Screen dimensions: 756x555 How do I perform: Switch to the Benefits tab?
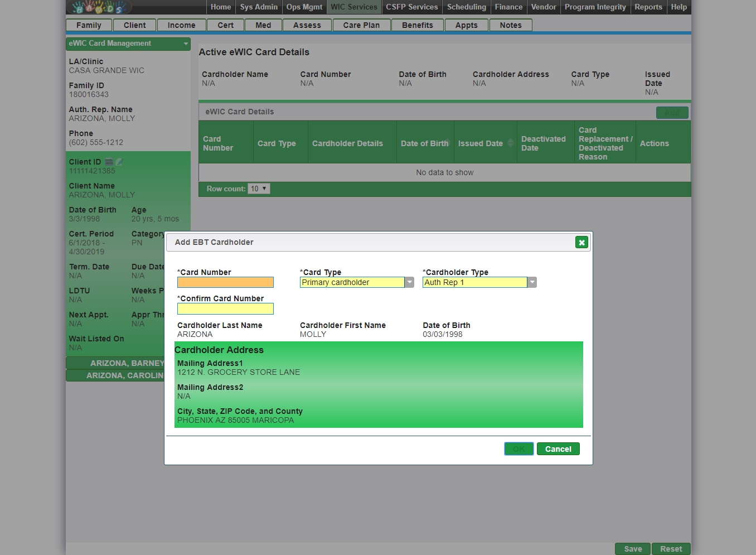click(417, 25)
